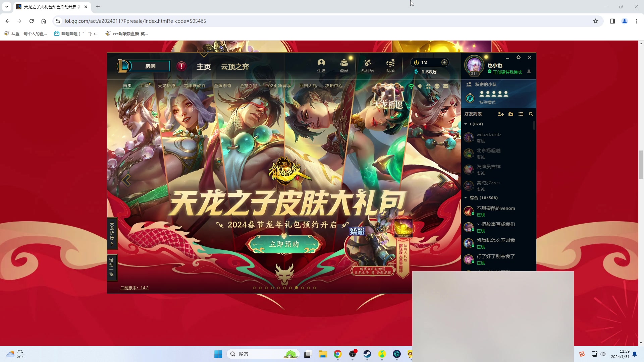Open the Steam taskbar icon
The width and height of the screenshot is (644, 362).
[x=367, y=354]
